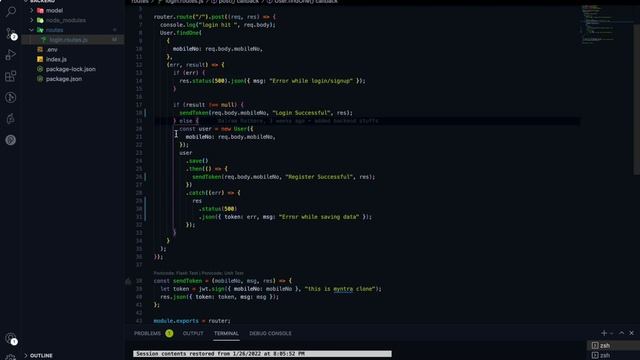Click the routes folder icon
Image resolution: width=640 pixels, height=360 pixels.
(40, 30)
